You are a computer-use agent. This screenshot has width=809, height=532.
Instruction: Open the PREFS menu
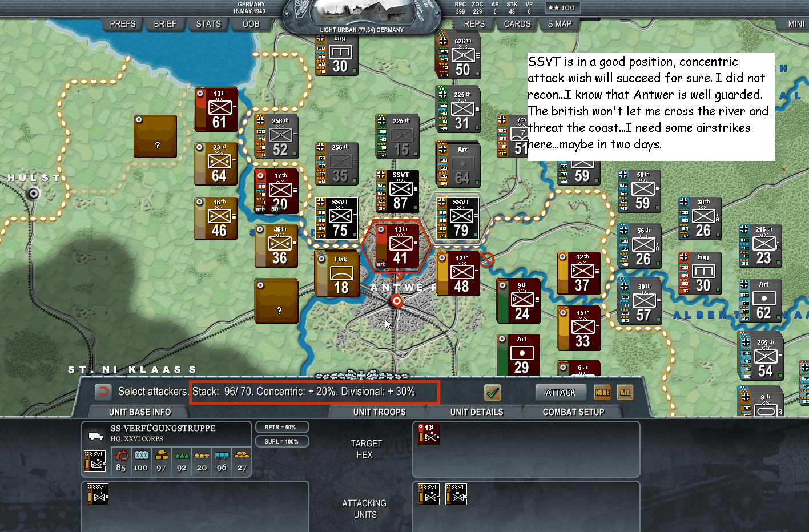point(123,24)
